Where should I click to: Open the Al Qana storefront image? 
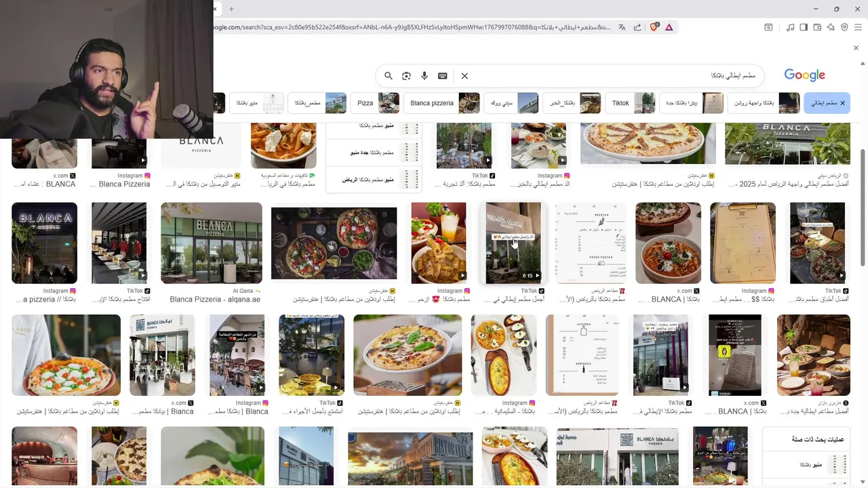212,243
